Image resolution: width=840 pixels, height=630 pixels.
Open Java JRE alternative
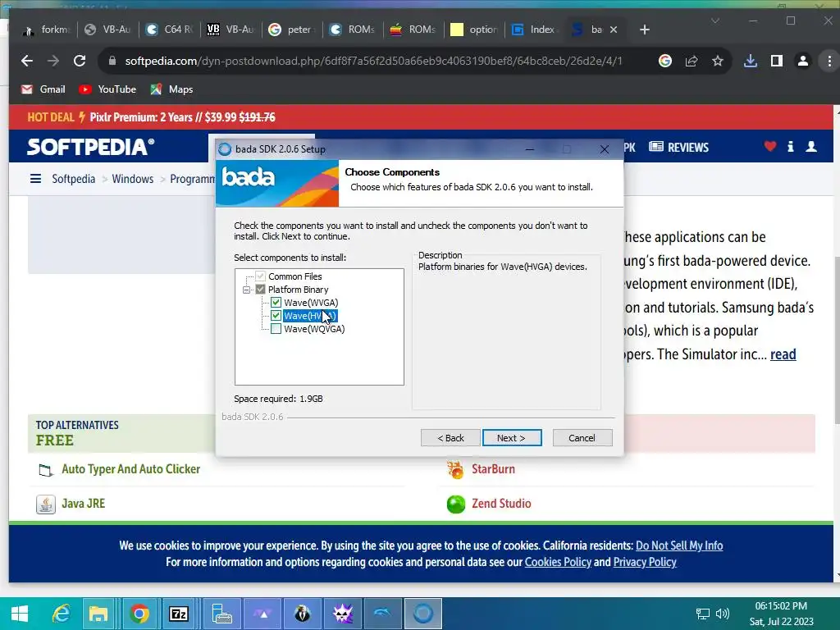[x=83, y=504]
